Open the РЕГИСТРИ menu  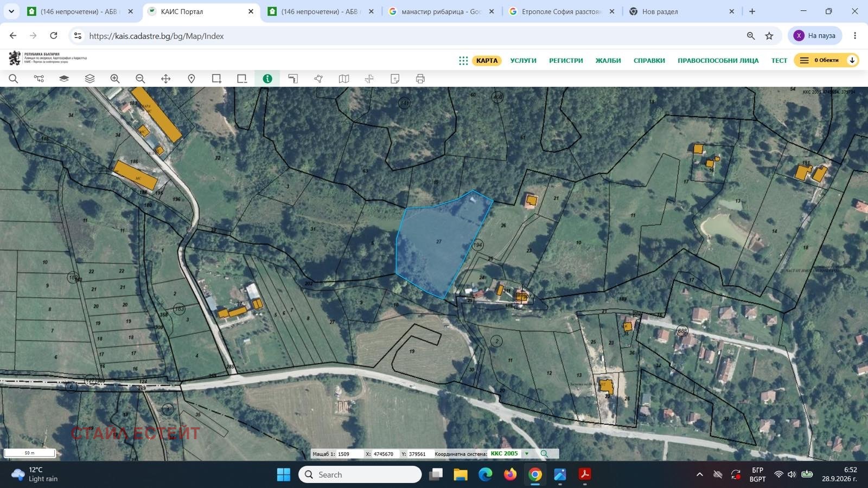click(566, 60)
